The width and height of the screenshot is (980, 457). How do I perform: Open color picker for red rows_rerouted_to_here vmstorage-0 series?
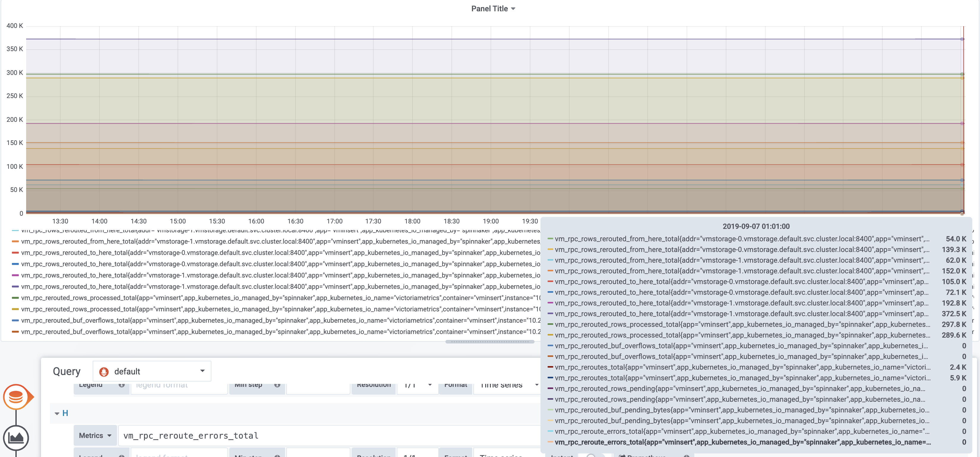(15, 253)
